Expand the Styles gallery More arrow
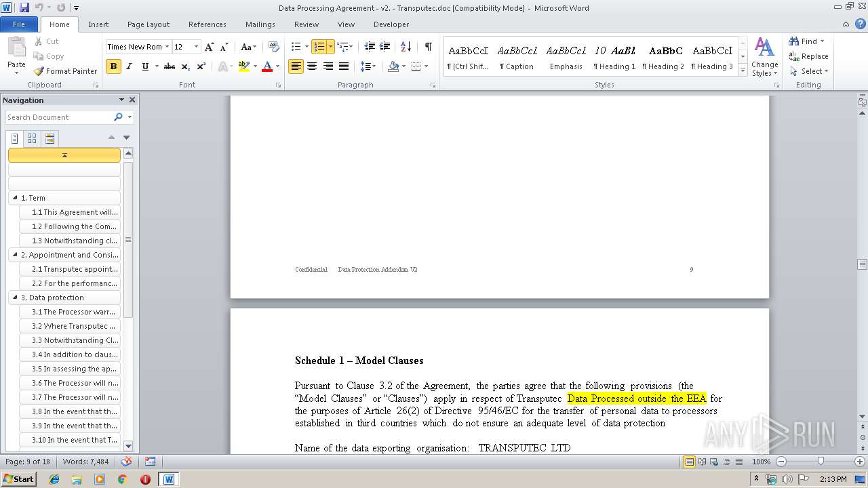The height and width of the screenshot is (488, 868). (x=743, y=70)
